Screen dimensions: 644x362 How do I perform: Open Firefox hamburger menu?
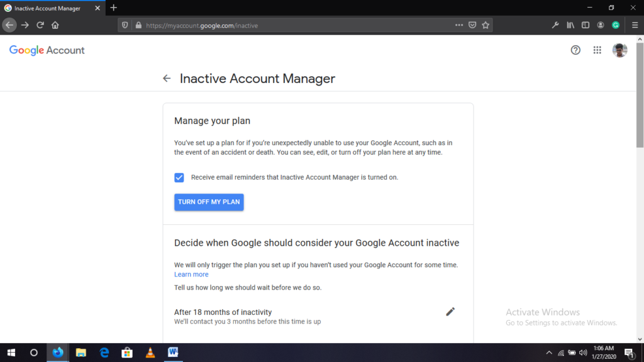click(x=635, y=25)
